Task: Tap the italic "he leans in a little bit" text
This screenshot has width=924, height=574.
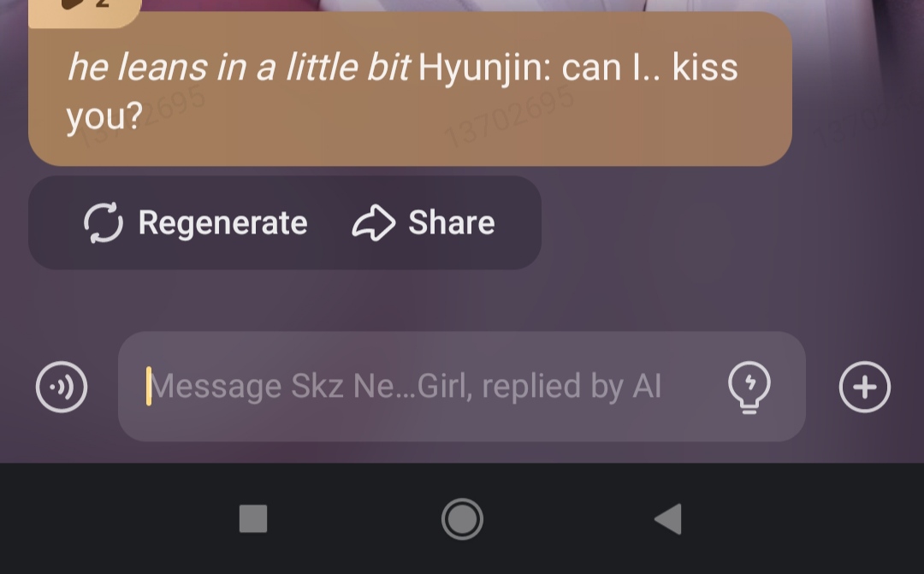Action: 238,67
